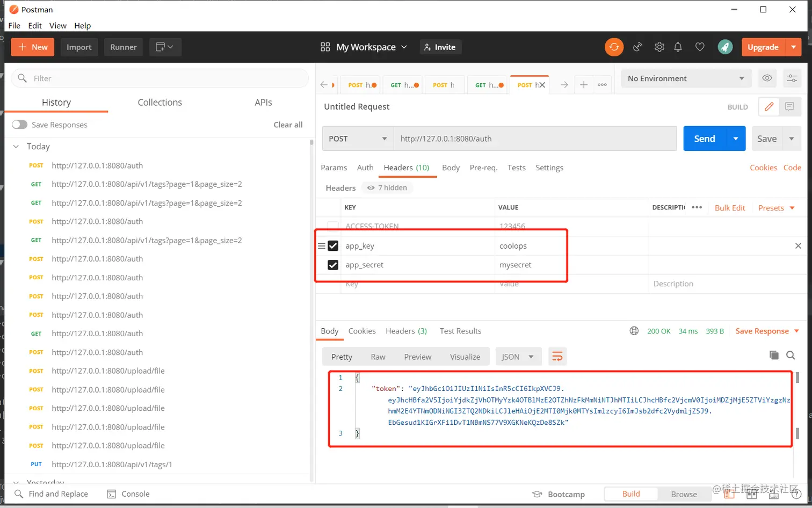812x508 pixels.
Task: Delete the app_key header row
Action: [x=798, y=246]
